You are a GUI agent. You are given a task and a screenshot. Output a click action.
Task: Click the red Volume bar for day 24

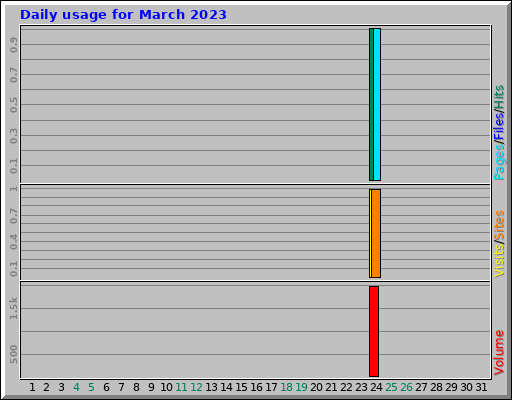374,331
